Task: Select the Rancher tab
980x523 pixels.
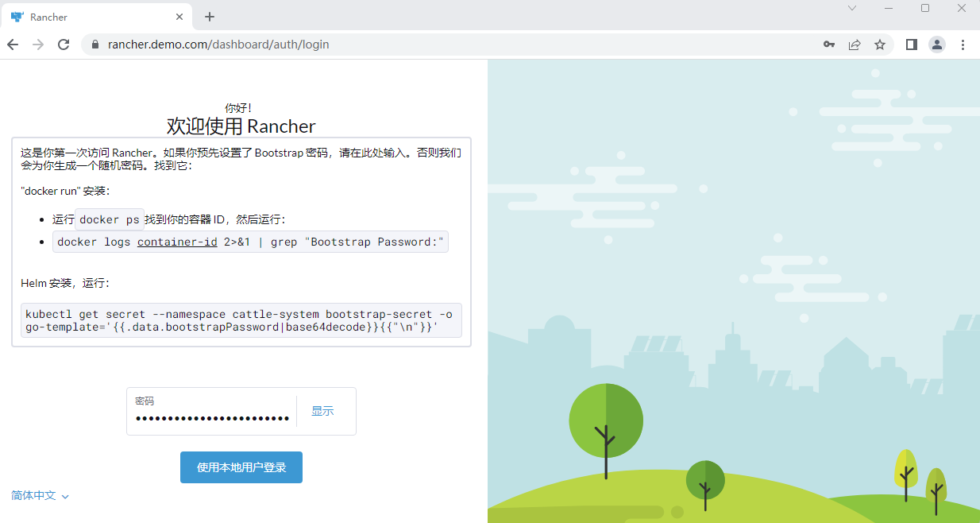Action: pyautogui.click(x=96, y=17)
